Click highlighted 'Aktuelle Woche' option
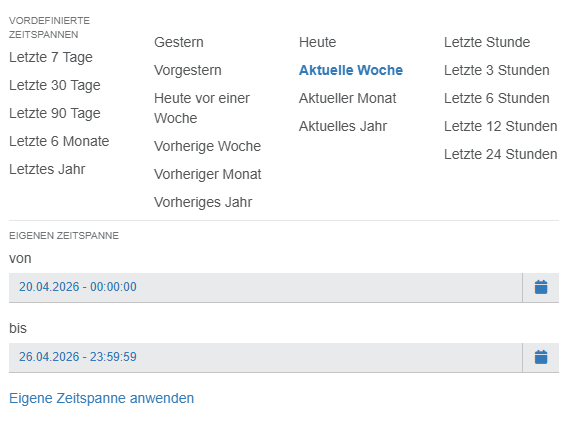 351,70
